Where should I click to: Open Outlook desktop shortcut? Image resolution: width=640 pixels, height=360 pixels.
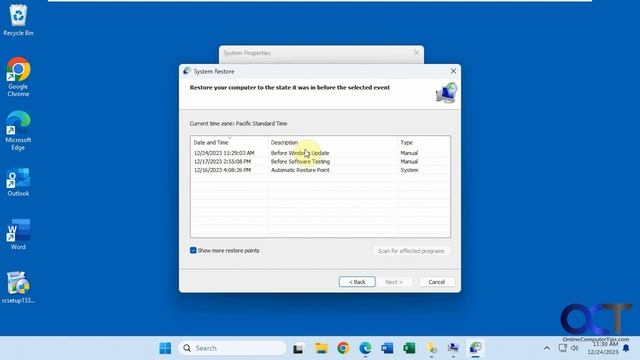[x=18, y=182]
